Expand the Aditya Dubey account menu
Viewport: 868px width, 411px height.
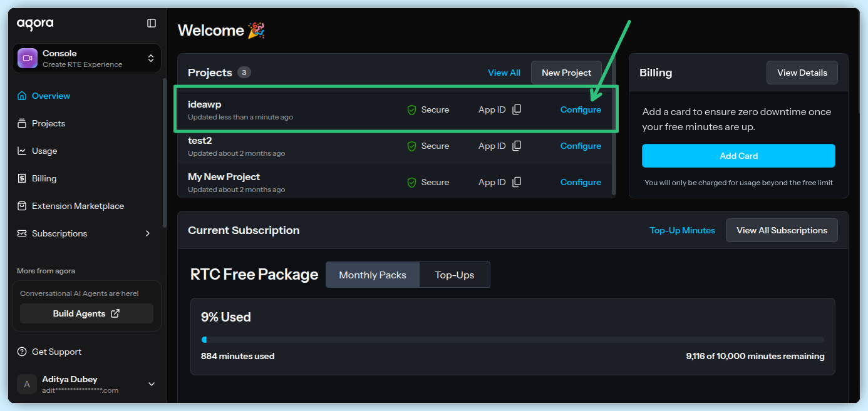click(151, 384)
